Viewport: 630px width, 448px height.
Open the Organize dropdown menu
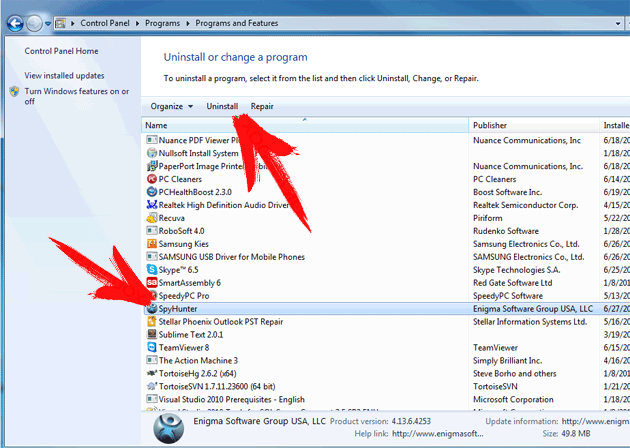(x=172, y=106)
